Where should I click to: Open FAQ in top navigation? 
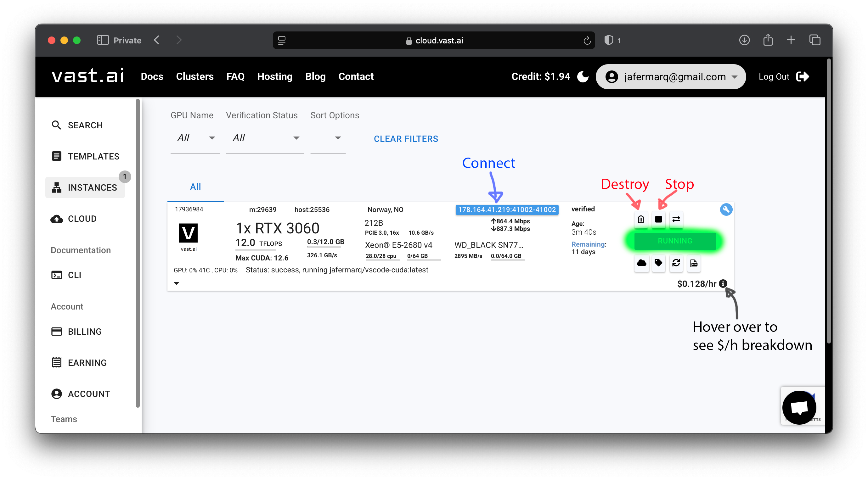click(235, 76)
